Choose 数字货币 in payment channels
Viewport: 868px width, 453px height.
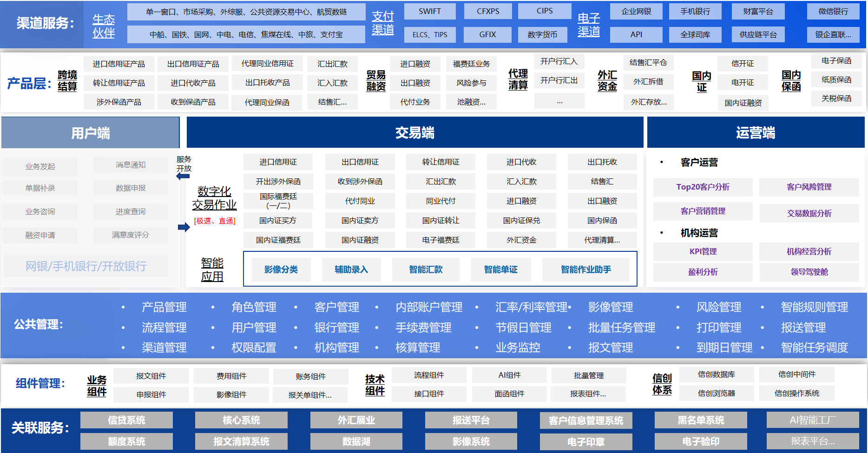point(542,34)
